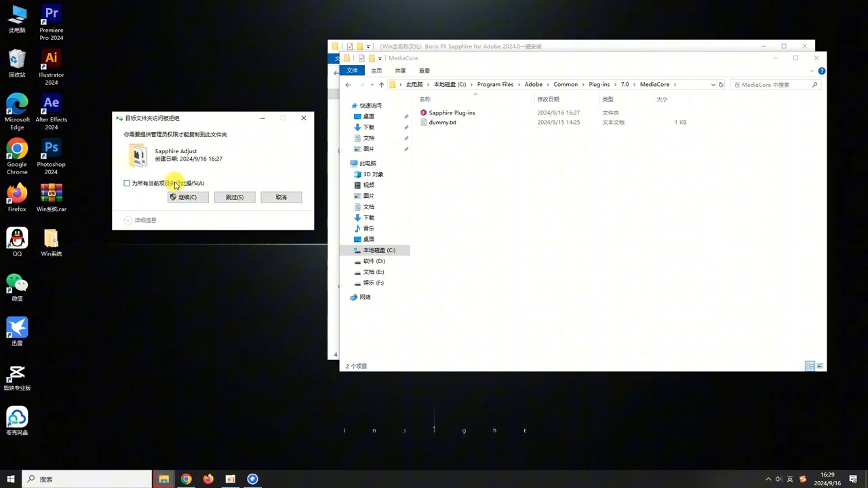The height and width of the screenshot is (488, 868).
Task: Select Photoshop 2024 desktop icon
Action: 51,157
